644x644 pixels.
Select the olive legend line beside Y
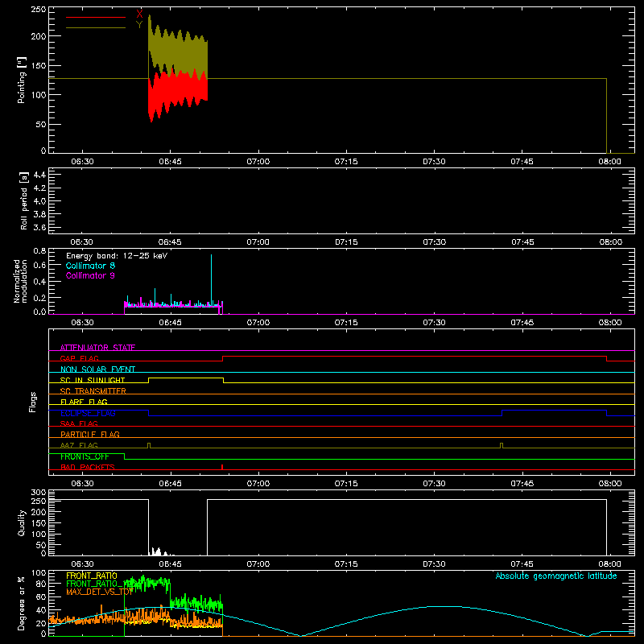pos(96,27)
